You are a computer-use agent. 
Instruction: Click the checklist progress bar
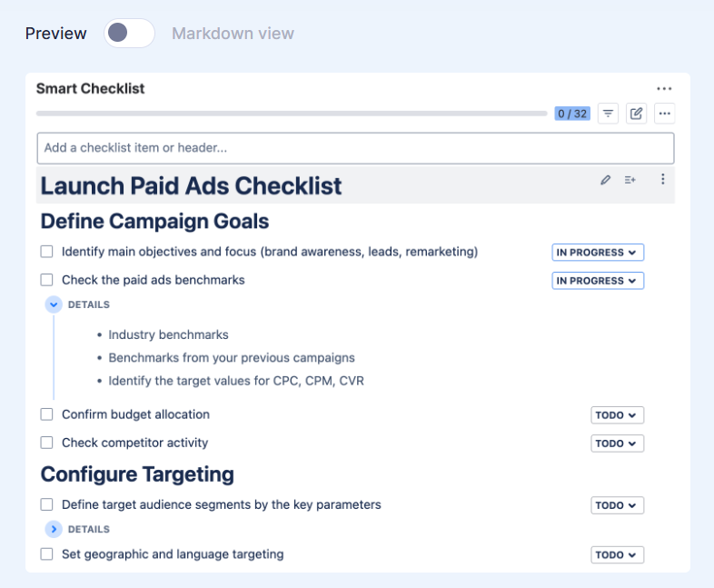[291, 114]
